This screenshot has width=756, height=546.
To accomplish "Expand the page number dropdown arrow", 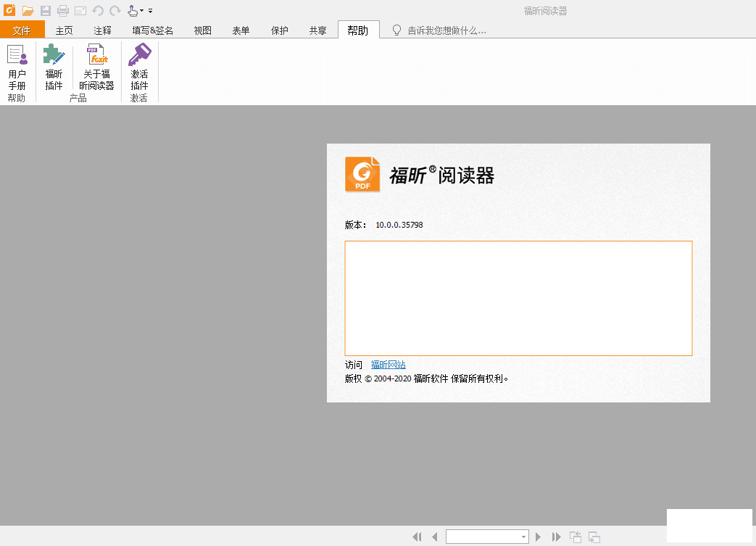I will pyautogui.click(x=523, y=537).
